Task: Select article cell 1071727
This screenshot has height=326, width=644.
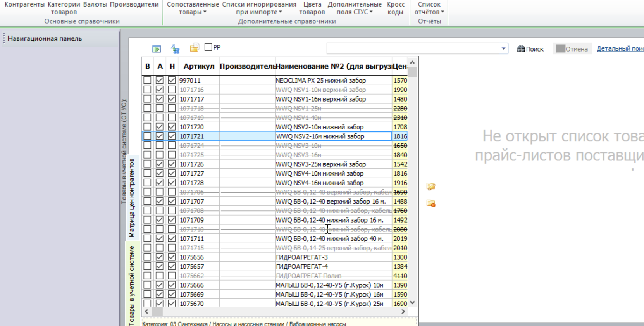Action: click(199, 173)
